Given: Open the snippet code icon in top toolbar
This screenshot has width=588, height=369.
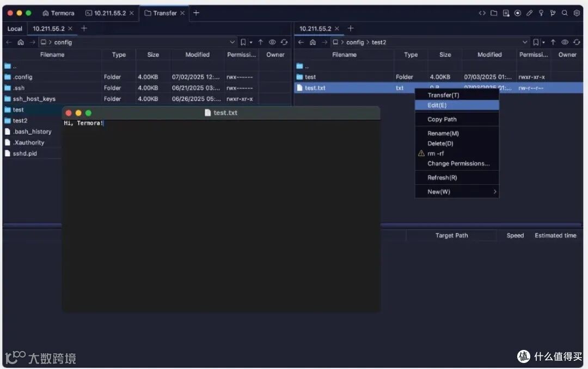Looking at the screenshot, I should tap(482, 13).
